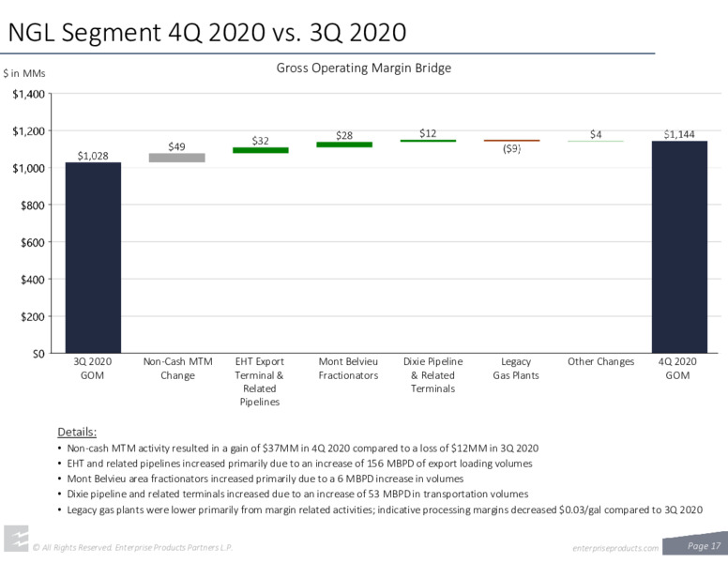Click 'EHT Export Terminal & Related Pipelines' label
Image resolution: width=728 pixels, height=563 pixels.
pyautogui.click(x=260, y=381)
